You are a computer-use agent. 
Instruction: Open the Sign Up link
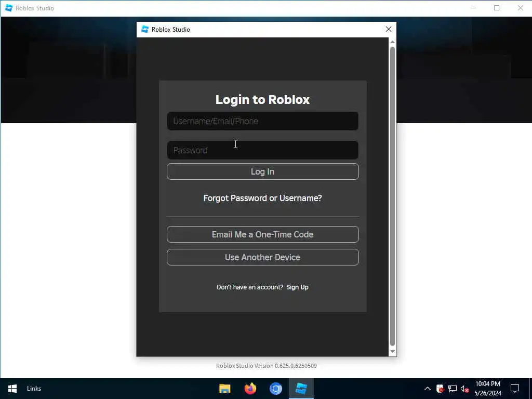tap(297, 287)
